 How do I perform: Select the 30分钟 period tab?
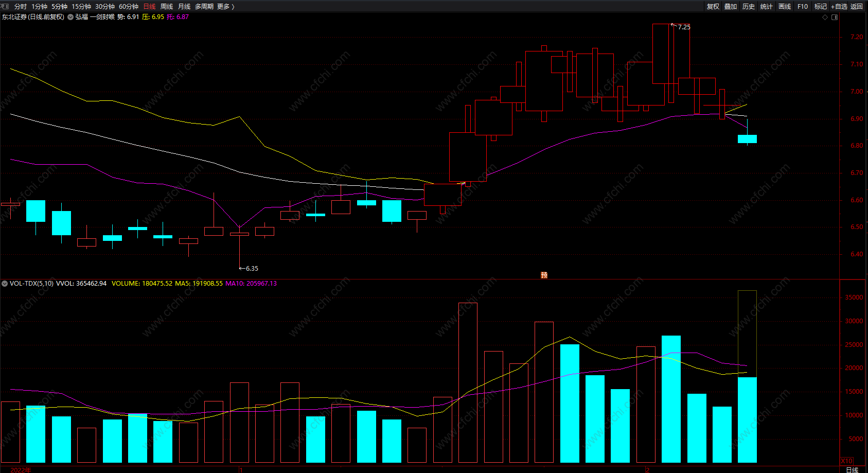105,7
